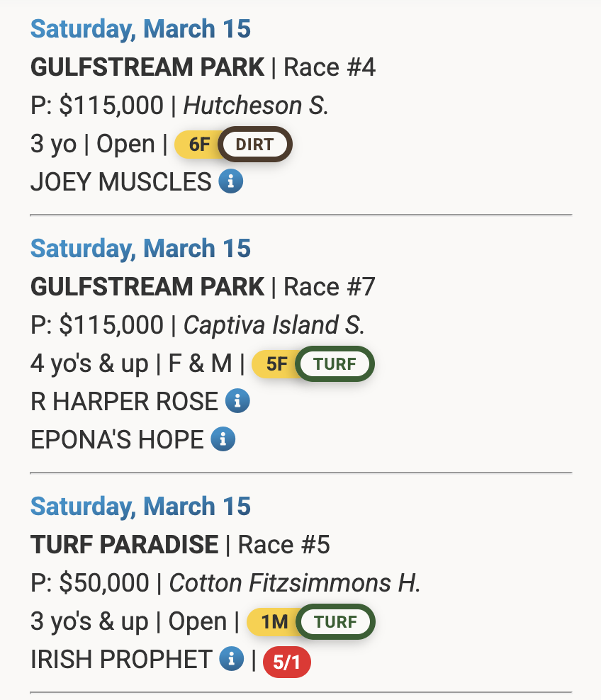Click the red 5/1 odds badge

point(287,662)
